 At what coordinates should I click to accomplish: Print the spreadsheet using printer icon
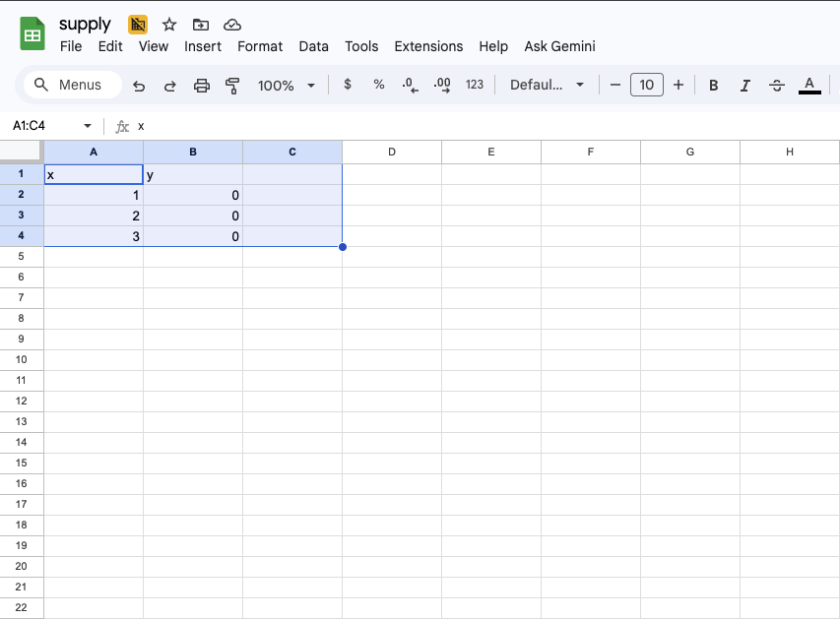coord(202,86)
